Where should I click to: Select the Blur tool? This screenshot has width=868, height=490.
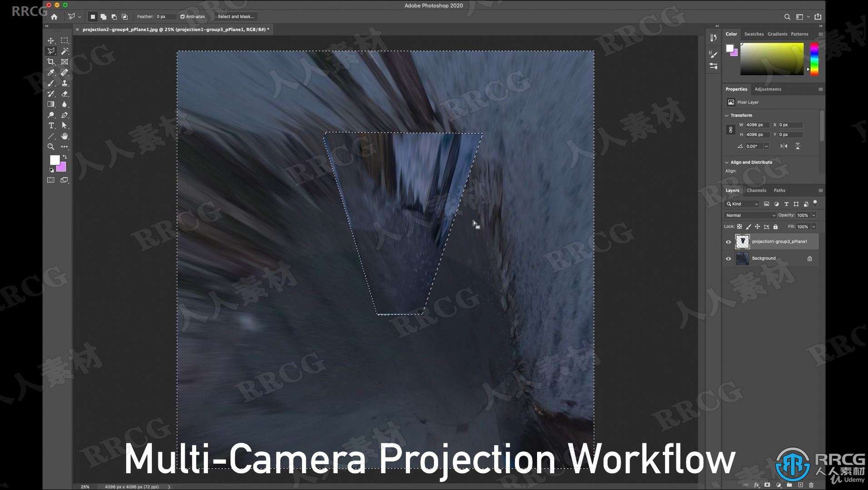click(64, 104)
